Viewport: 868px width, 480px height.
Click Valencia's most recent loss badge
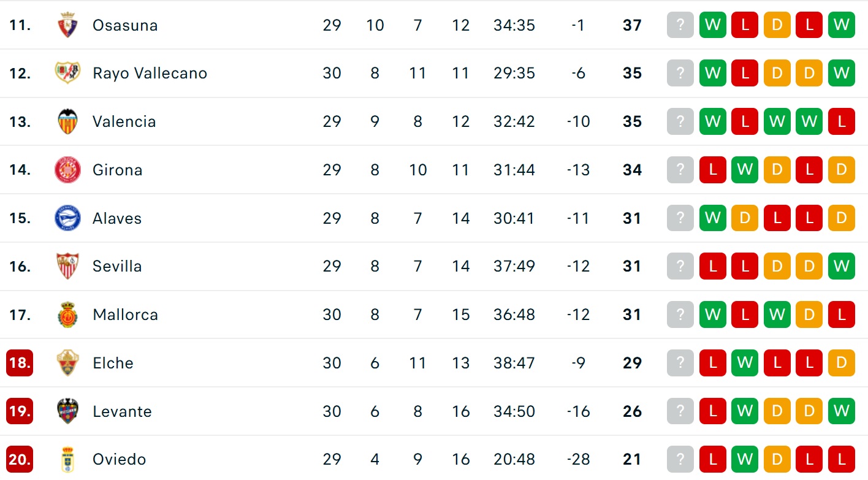[841, 121]
